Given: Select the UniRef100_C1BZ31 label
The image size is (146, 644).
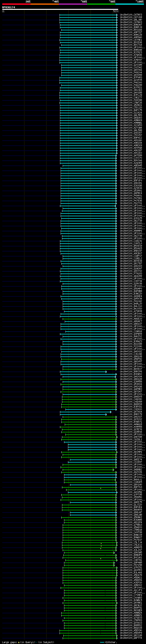Looking at the screenshot, I should 131,241.
